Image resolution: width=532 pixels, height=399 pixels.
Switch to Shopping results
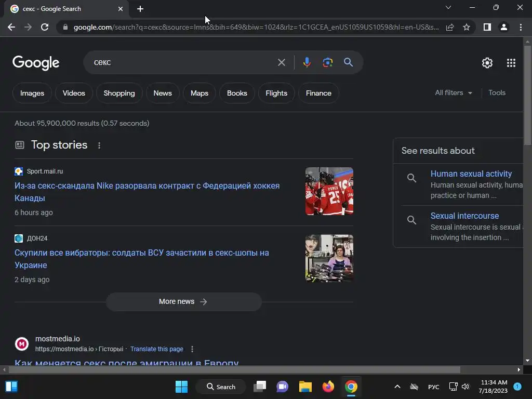(x=119, y=93)
